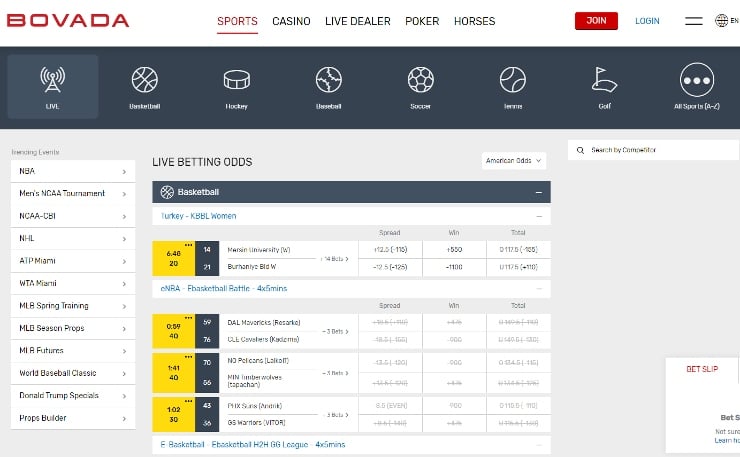Open the LIVE sports broadcast icon
This screenshot has width=740, height=457.
point(52,79)
